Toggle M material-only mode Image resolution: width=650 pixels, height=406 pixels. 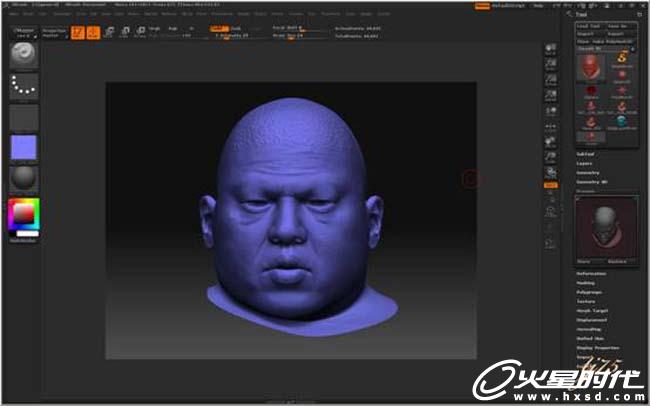[x=192, y=29]
